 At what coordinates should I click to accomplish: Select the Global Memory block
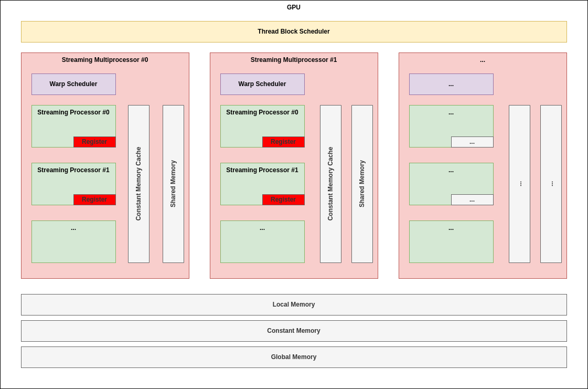tap(294, 357)
